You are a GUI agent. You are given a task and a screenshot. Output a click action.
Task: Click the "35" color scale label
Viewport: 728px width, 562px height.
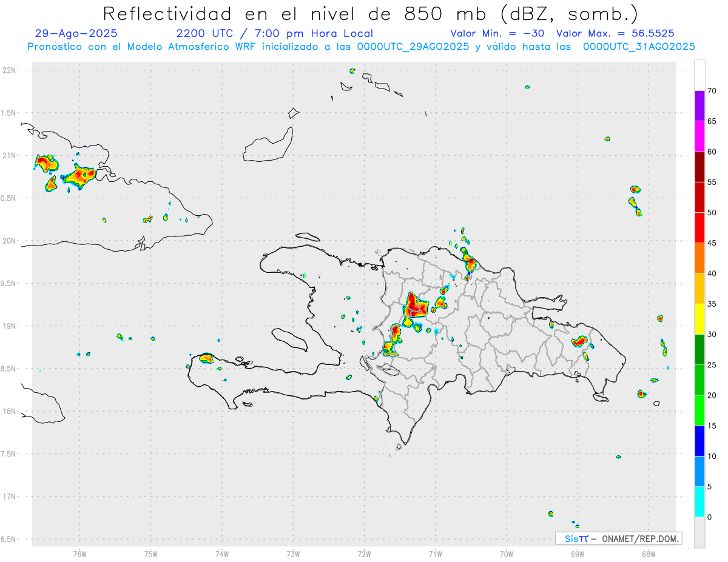click(x=712, y=304)
